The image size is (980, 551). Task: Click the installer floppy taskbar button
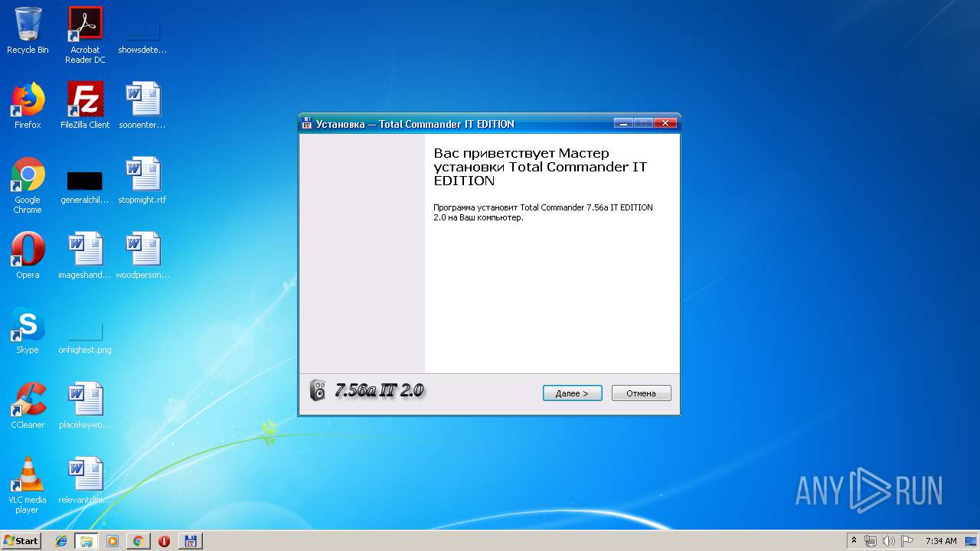coord(190,541)
